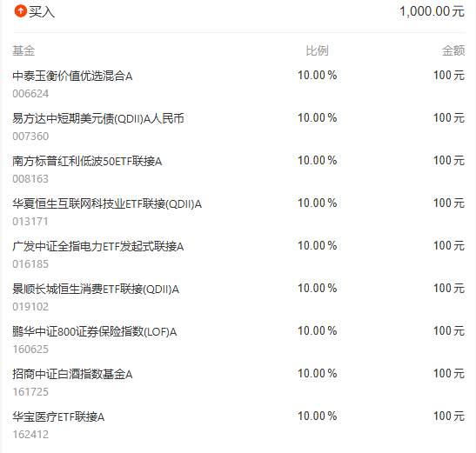Viewport: 476px width, 453px height.
Task: Click the 基金 column header
Action: pos(23,50)
